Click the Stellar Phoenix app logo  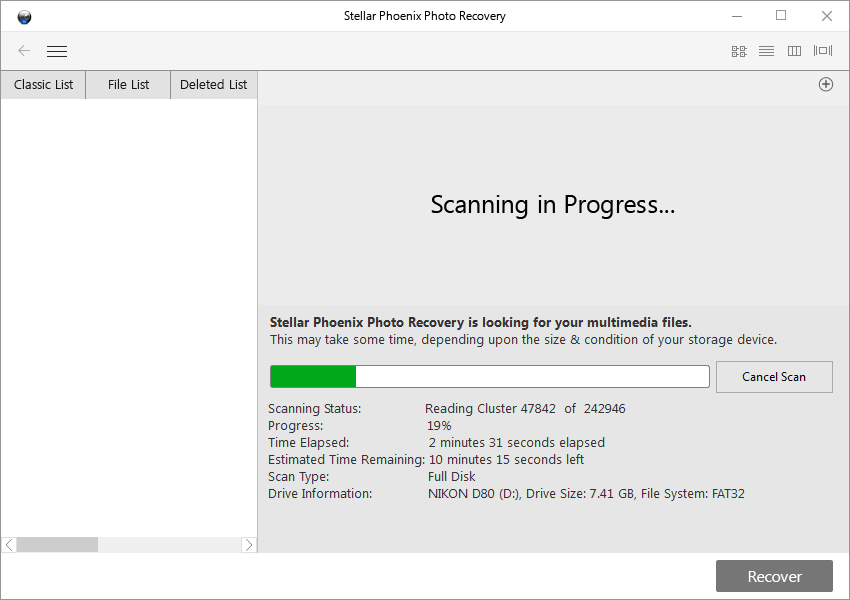click(24, 17)
